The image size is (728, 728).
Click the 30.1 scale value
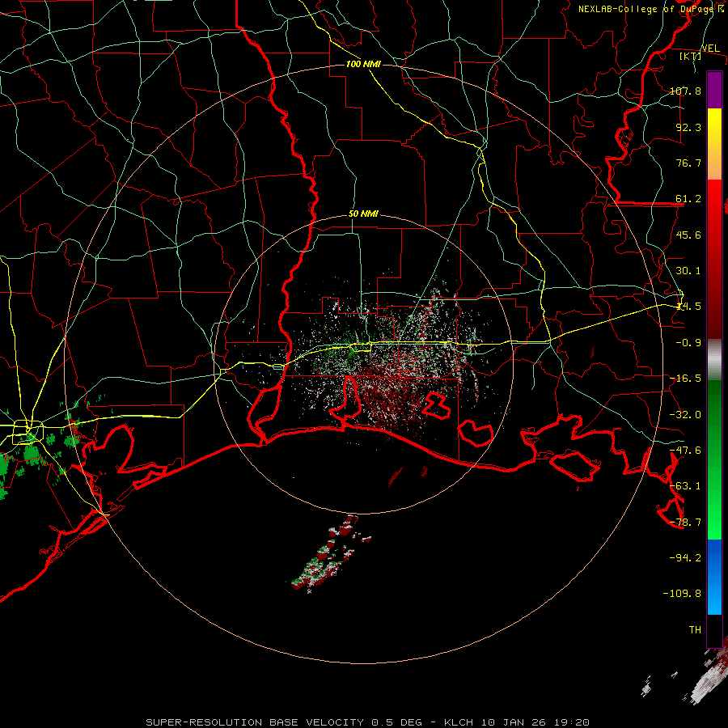[x=688, y=271]
